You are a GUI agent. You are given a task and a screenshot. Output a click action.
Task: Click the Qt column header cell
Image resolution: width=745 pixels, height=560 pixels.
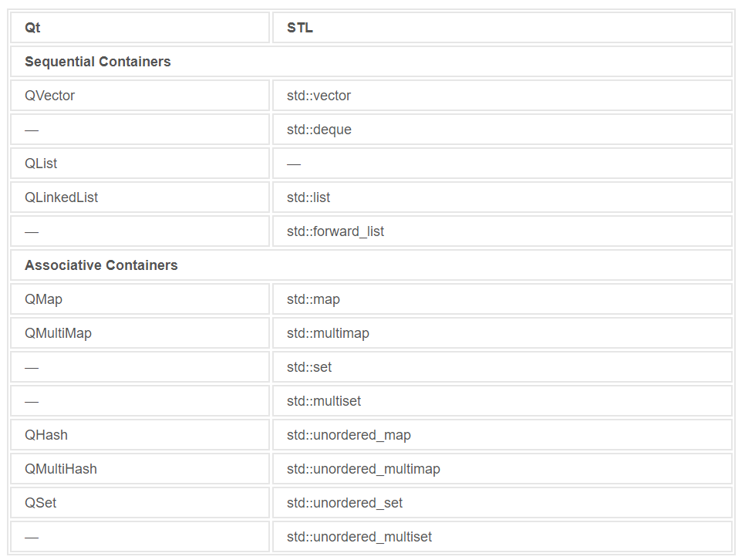point(32,28)
